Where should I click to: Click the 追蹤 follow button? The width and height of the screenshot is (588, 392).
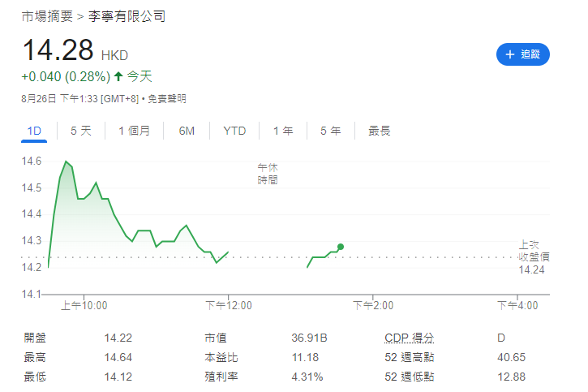[x=523, y=54]
